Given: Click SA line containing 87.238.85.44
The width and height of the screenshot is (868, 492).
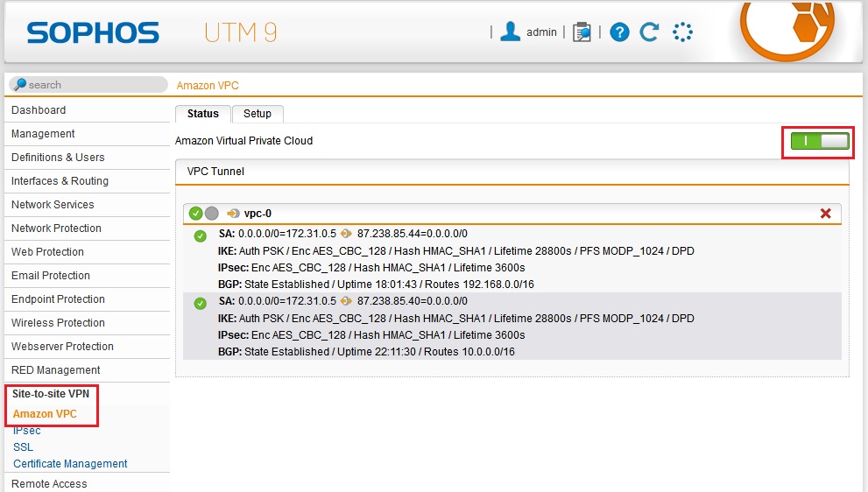Looking at the screenshot, I should click(x=342, y=234).
